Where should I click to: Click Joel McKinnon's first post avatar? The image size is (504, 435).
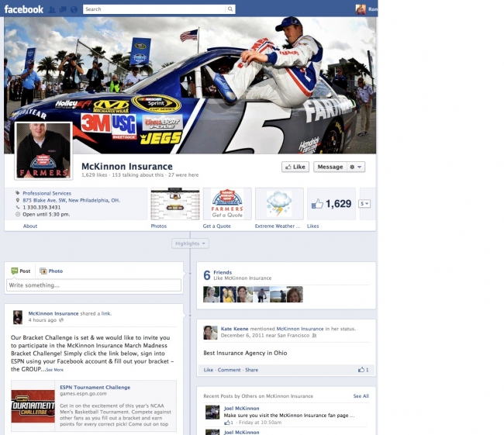point(212,413)
